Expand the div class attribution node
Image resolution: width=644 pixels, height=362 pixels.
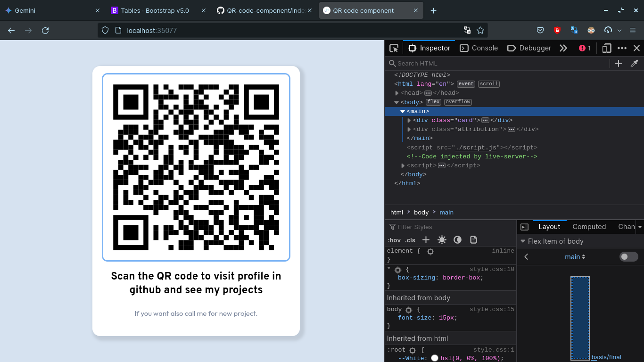coord(409,129)
